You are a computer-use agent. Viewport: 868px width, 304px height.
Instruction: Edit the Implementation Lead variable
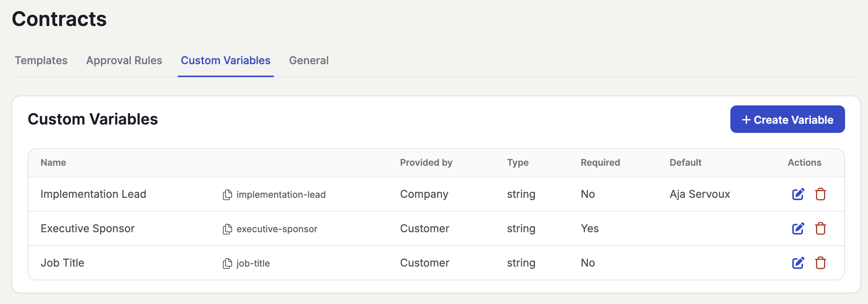[x=798, y=194]
